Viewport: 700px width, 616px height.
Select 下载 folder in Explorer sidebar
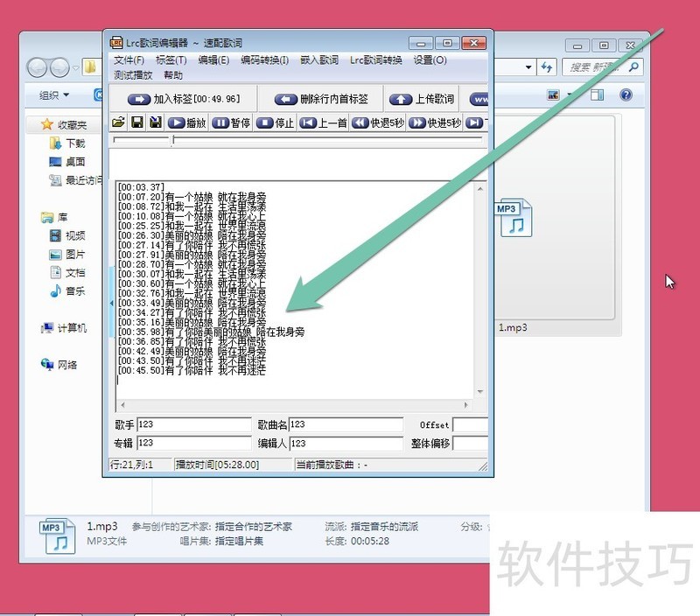[x=67, y=143]
